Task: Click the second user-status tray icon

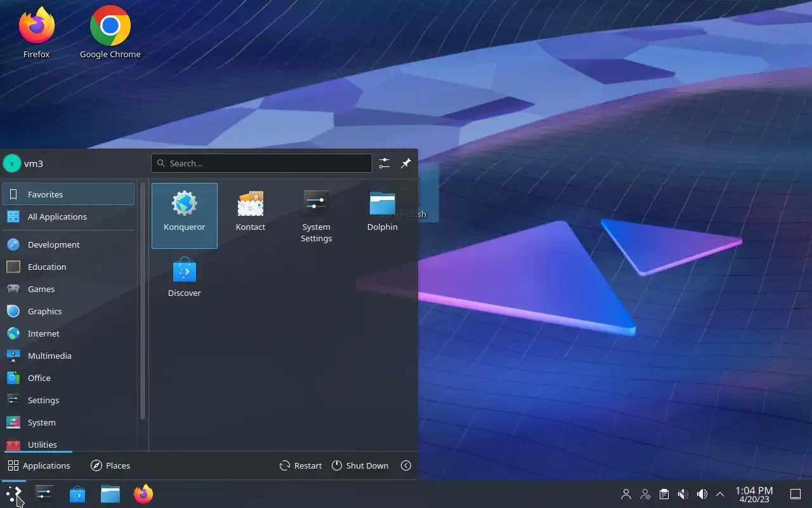Action: pos(645,494)
